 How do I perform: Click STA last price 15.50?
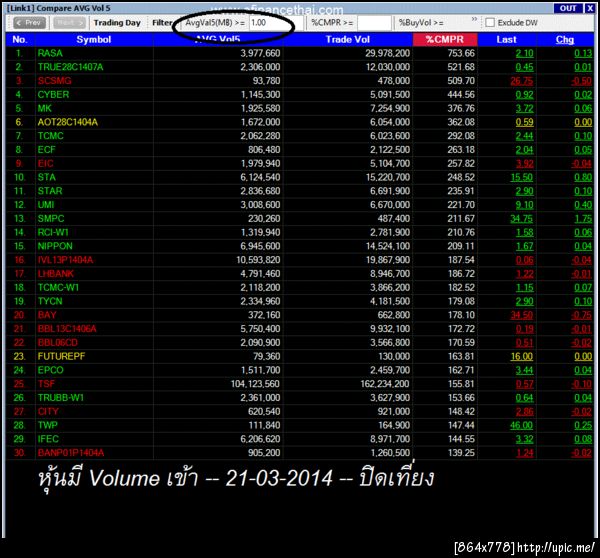[522, 177]
